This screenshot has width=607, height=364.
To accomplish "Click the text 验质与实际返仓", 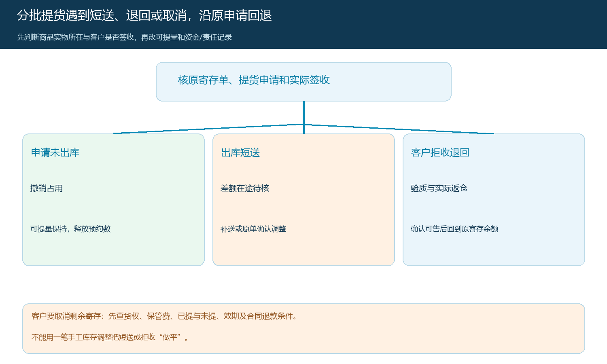I will [439, 188].
